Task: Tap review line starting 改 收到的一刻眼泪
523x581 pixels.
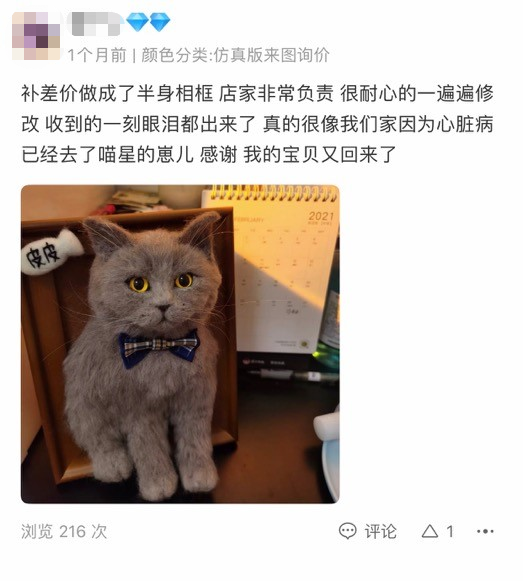Action: [x=257, y=124]
